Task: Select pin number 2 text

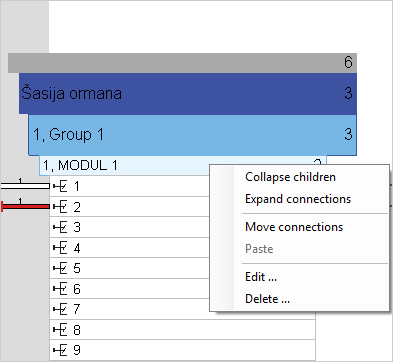Action: coord(77,207)
